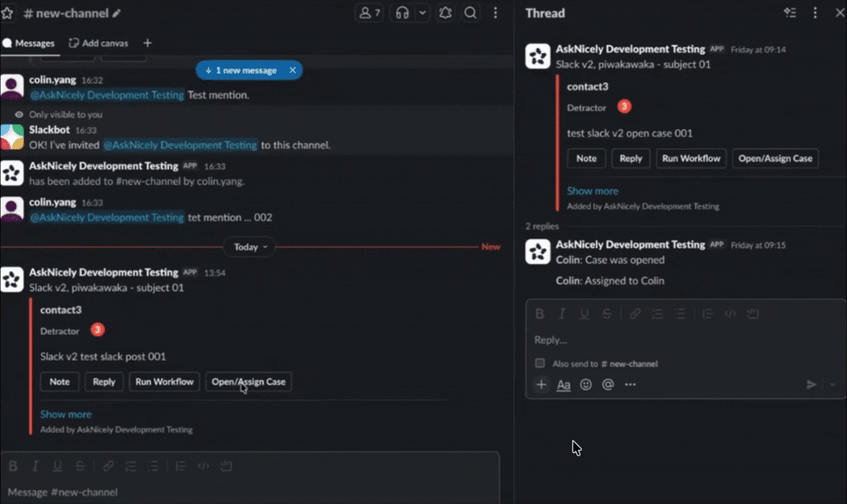The width and height of the screenshot is (847, 504).
Task: Click Open/Assign Case in Thread panel
Action: point(775,158)
